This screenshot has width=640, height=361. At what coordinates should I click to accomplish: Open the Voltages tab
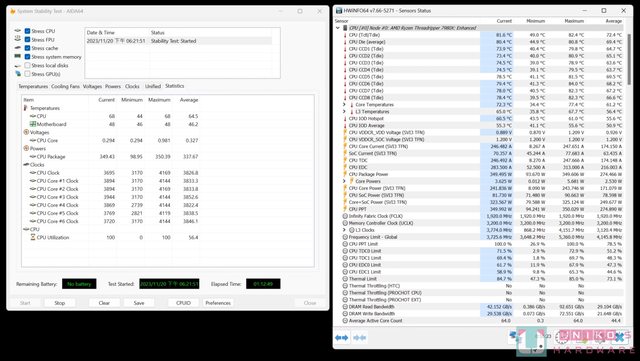click(x=92, y=87)
